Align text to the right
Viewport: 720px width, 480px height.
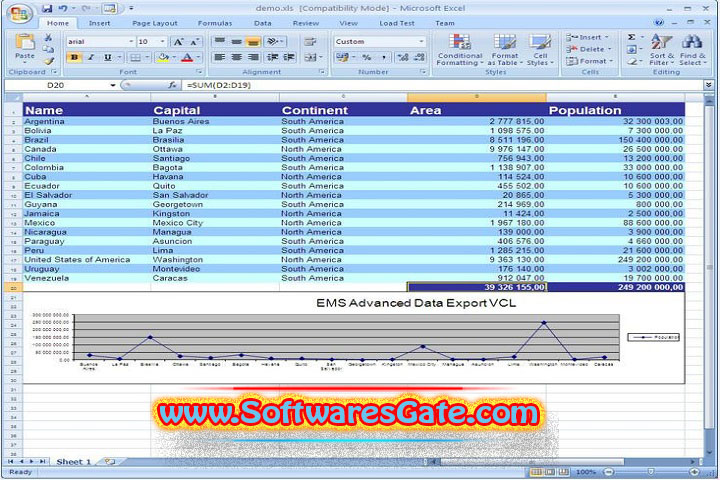(x=253, y=57)
